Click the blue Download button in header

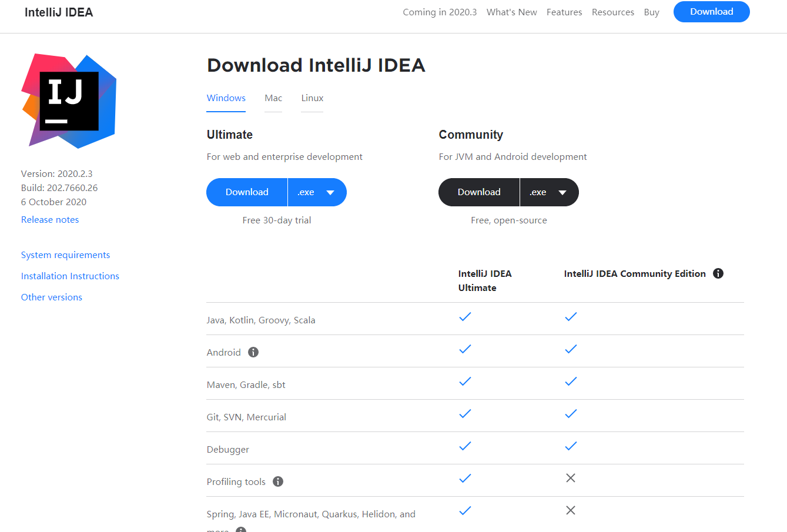712,12
